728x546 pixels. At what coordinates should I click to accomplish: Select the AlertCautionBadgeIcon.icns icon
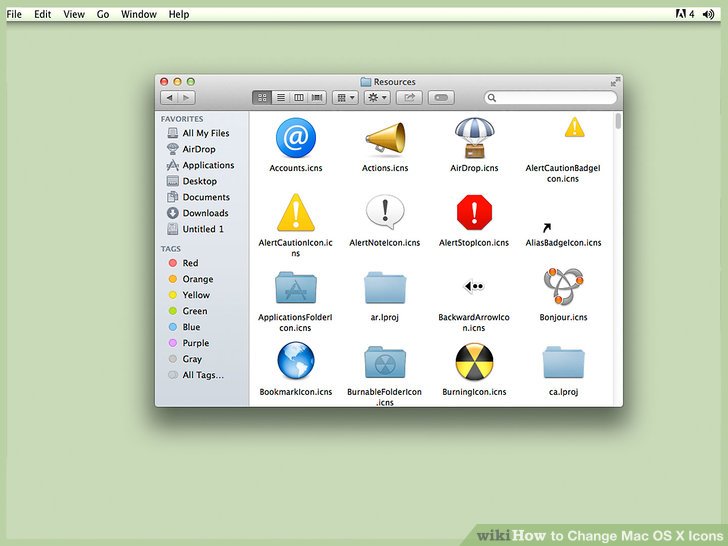pos(574,127)
